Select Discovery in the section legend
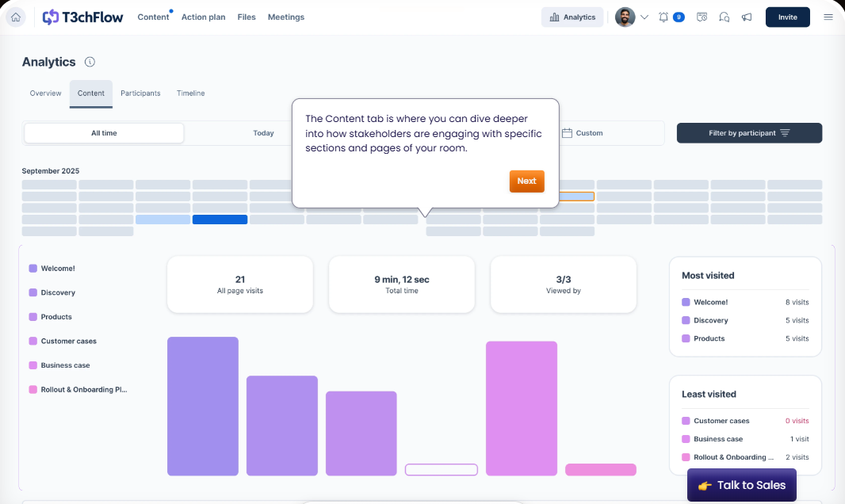Viewport: 845px width, 504px height. pyautogui.click(x=52, y=292)
